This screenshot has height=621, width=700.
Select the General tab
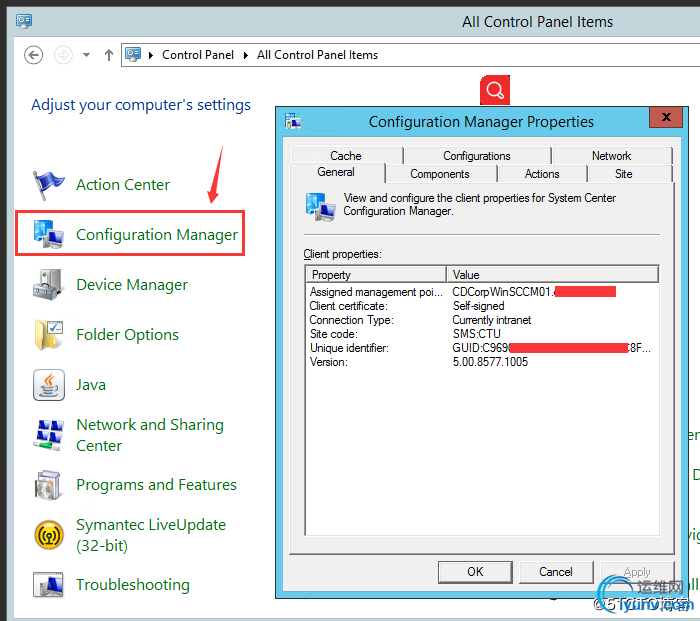click(336, 172)
